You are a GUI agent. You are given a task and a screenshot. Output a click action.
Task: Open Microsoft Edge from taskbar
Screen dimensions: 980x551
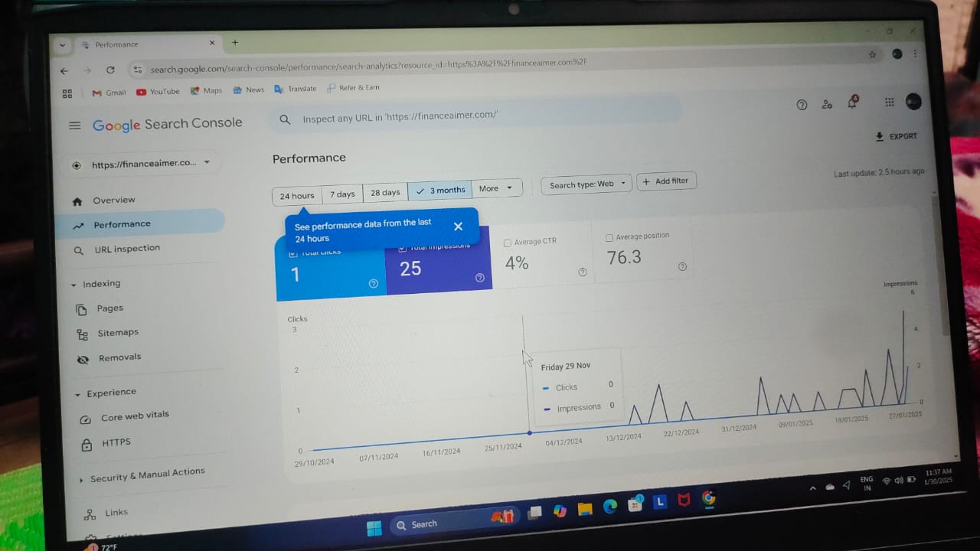[610, 507]
